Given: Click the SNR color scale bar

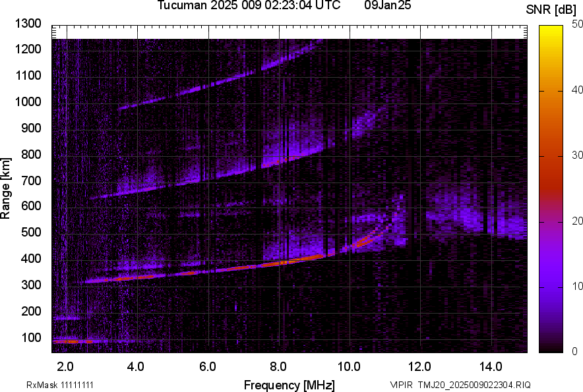Looking at the screenshot, I should click(551, 189).
